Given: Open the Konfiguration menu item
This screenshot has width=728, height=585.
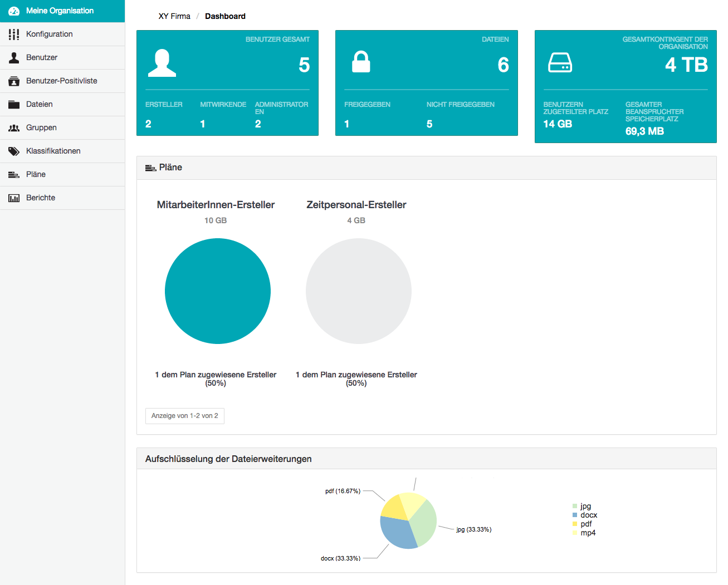Looking at the screenshot, I should point(62,35).
